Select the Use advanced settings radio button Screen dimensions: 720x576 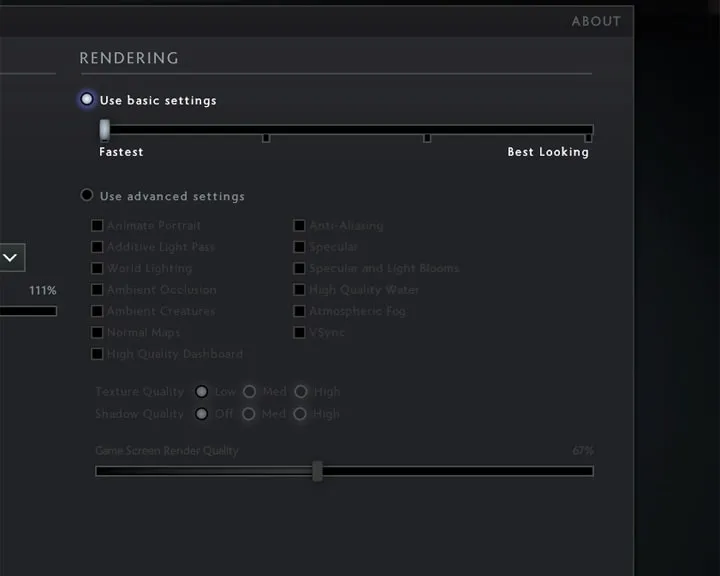click(87, 195)
